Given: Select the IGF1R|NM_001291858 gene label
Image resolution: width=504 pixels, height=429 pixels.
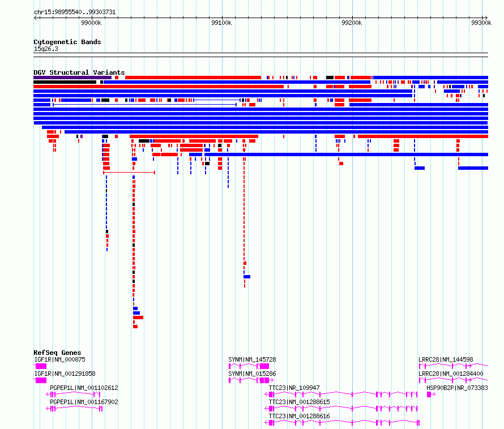Looking at the screenshot, I should coord(65,374).
